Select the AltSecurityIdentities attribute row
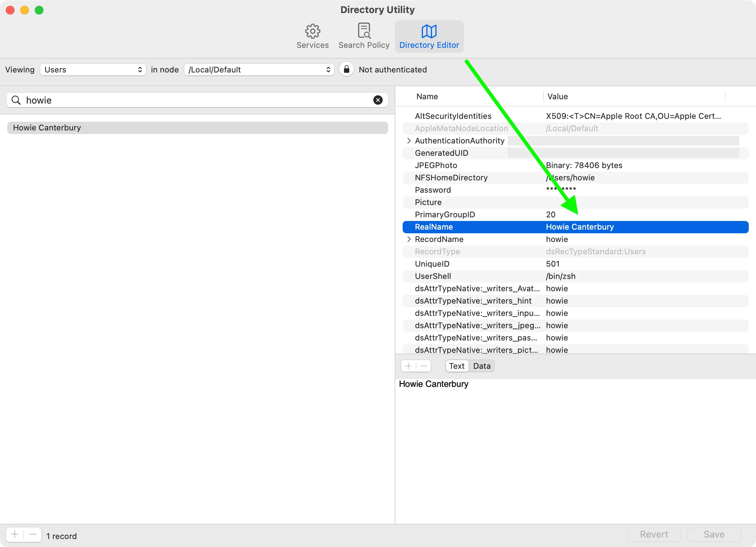Image resolution: width=756 pixels, height=547 pixels. click(x=576, y=116)
